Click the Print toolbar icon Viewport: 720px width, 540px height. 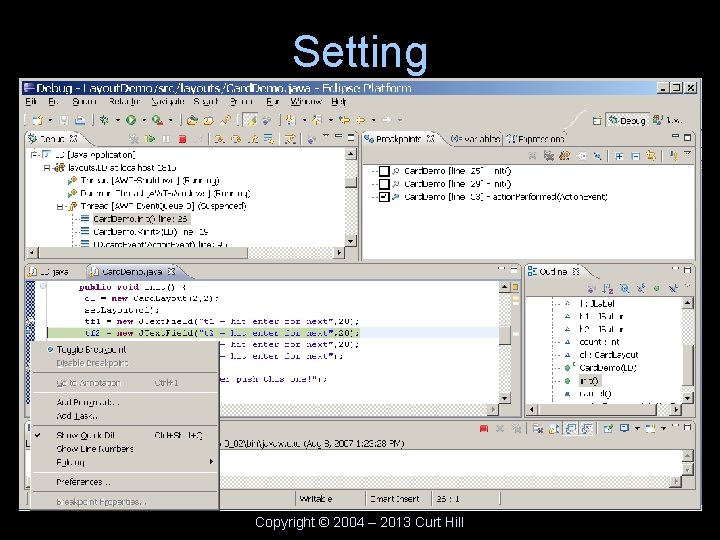point(80,120)
